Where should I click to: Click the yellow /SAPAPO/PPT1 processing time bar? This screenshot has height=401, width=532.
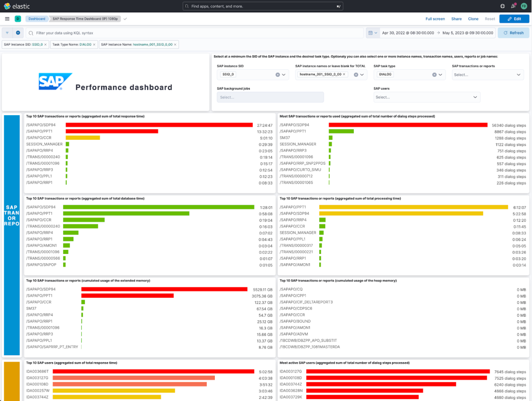(x=413, y=207)
